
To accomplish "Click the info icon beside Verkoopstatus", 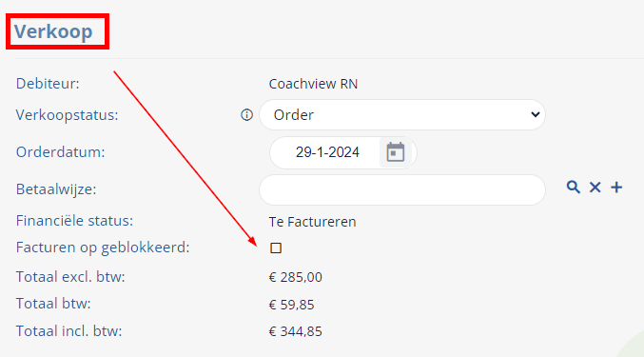I will (x=246, y=115).
